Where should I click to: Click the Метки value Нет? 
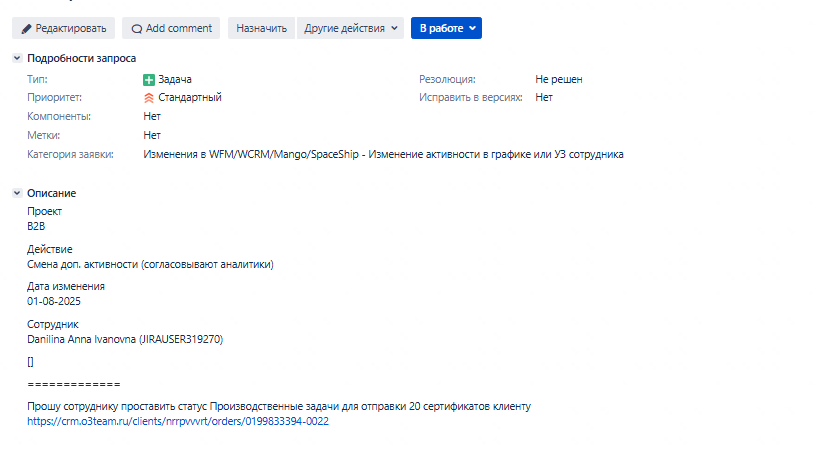(152, 136)
